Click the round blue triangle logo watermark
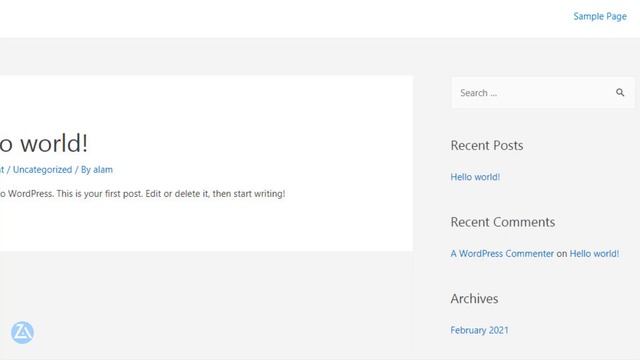The width and height of the screenshot is (640, 360). (22, 332)
